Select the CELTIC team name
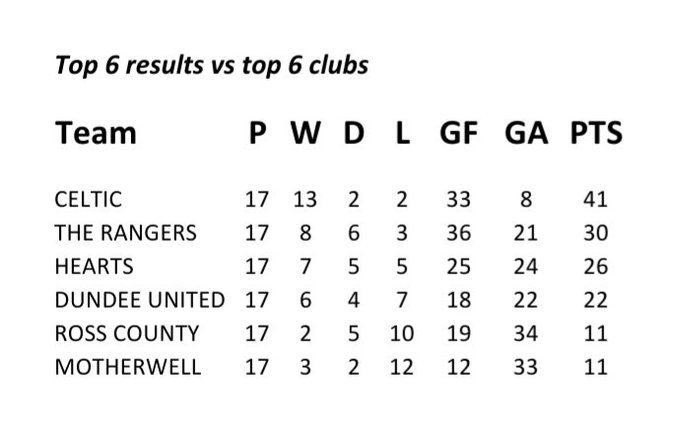 pyautogui.click(x=88, y=200)
